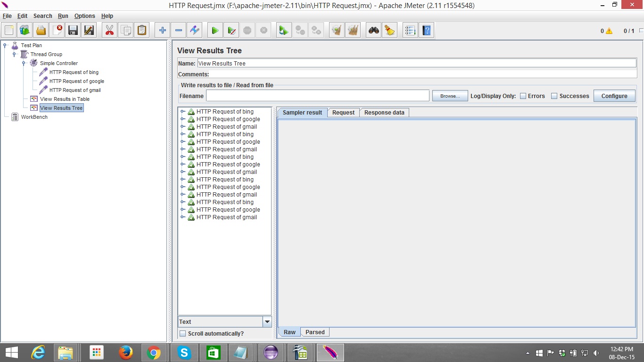This screenshot has height=362, width=644.
Task: Click the Comments input field
Action: point(423,74)
